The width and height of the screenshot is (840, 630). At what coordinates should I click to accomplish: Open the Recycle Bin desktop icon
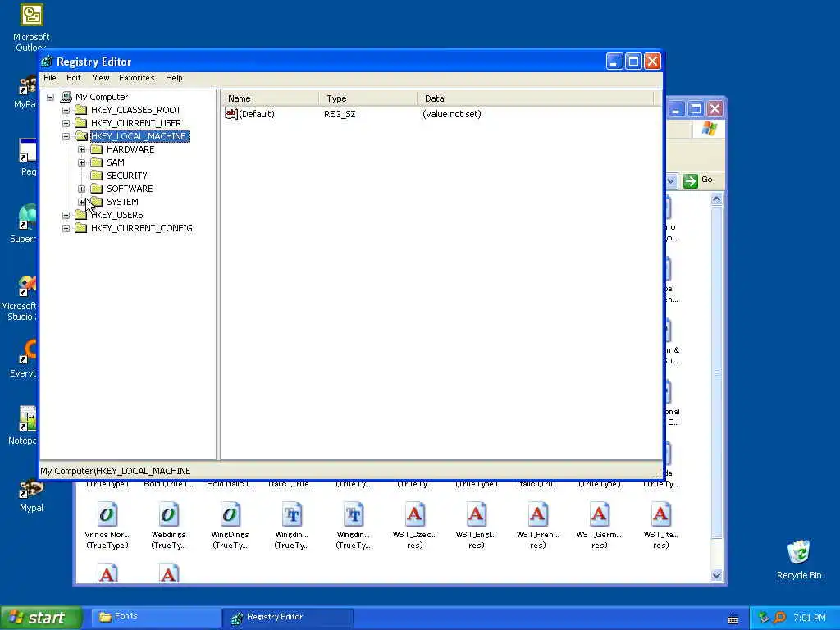[x=799, y=559]
